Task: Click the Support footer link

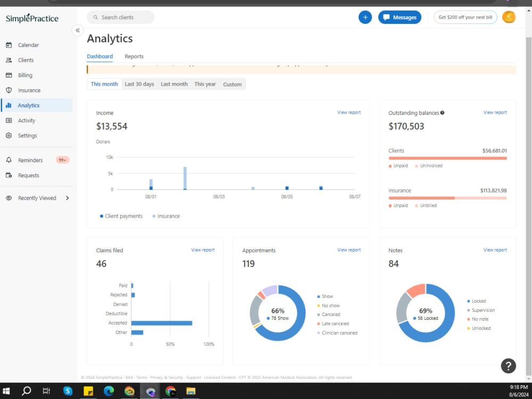Action: (x=194, y=377)
